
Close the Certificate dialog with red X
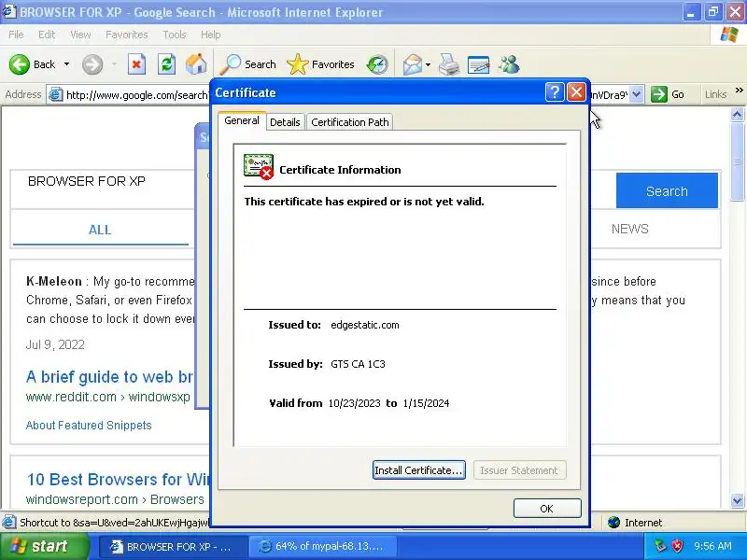(576, 92)
